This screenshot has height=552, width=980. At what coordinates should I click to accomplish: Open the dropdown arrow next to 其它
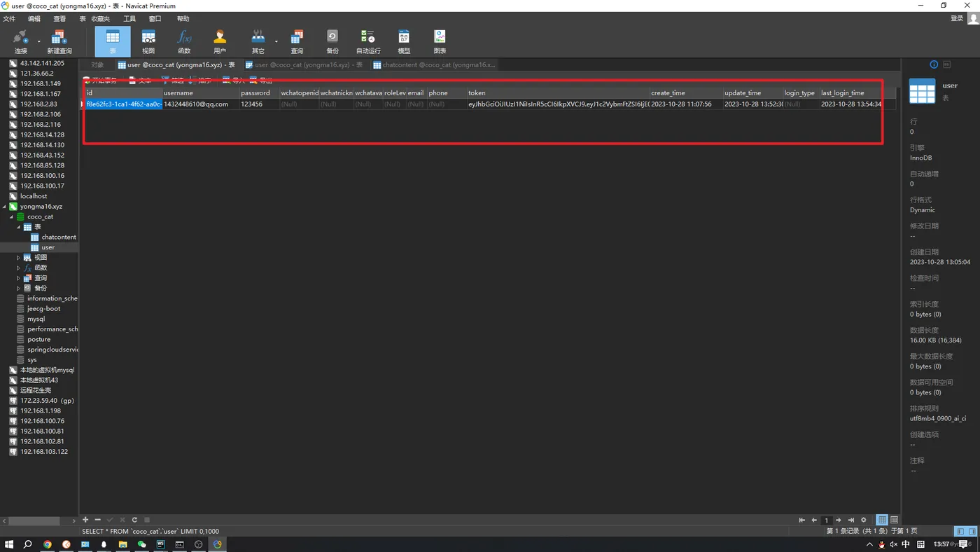[276, 42]
